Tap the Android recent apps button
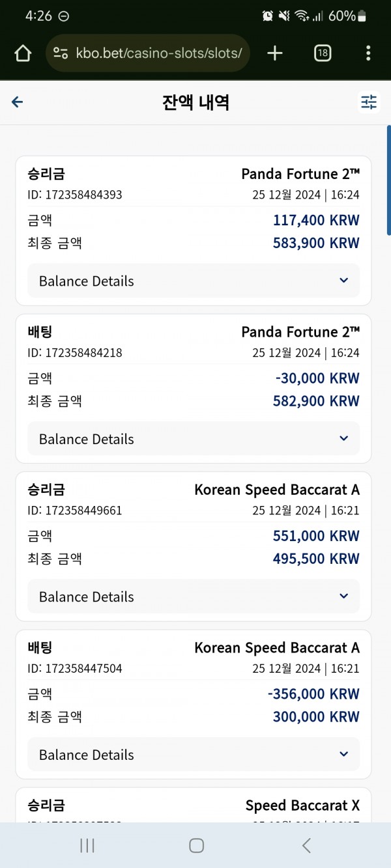391x868 pixels. point(87,845)
